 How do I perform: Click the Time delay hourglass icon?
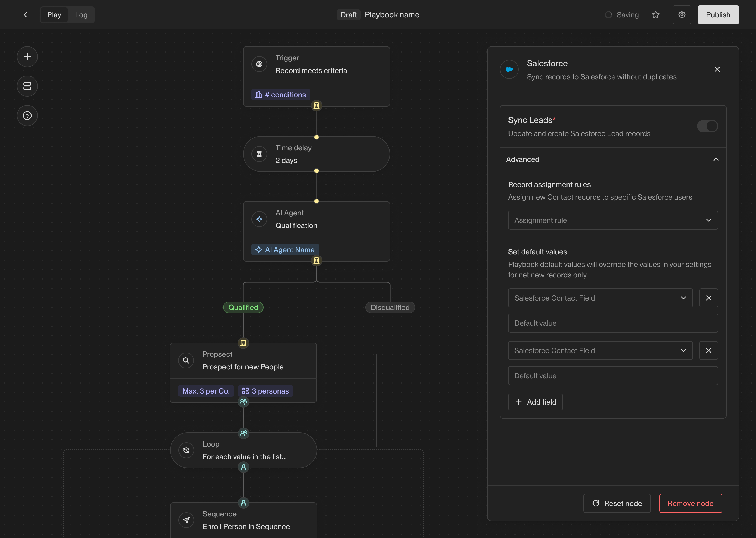click(x=259, y=154)
